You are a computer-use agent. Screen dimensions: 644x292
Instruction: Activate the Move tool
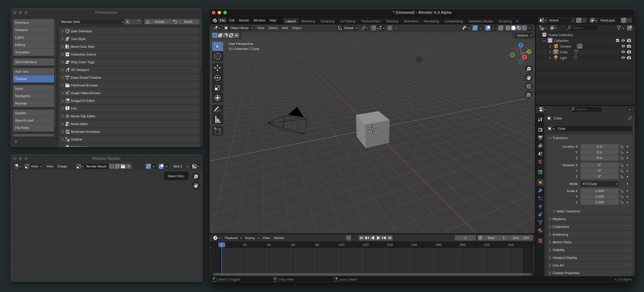[x=217, y=68]
